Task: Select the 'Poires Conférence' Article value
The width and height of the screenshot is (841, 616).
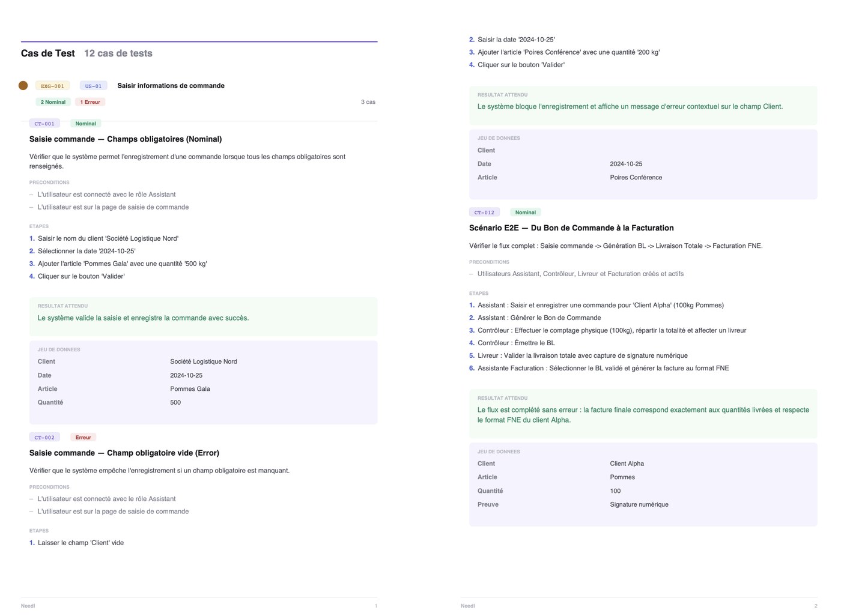Action: pos(636,178)
